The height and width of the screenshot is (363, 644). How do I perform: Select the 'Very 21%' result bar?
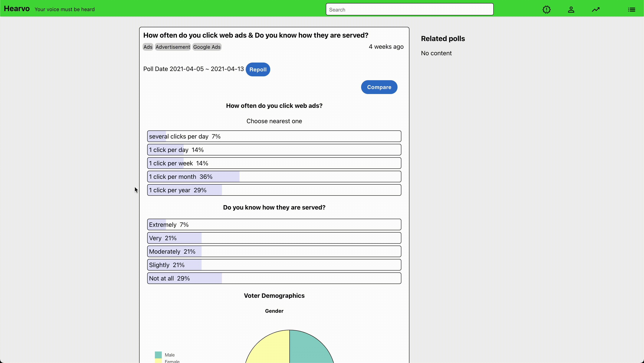pyautogui.click(x=274, y=238)
